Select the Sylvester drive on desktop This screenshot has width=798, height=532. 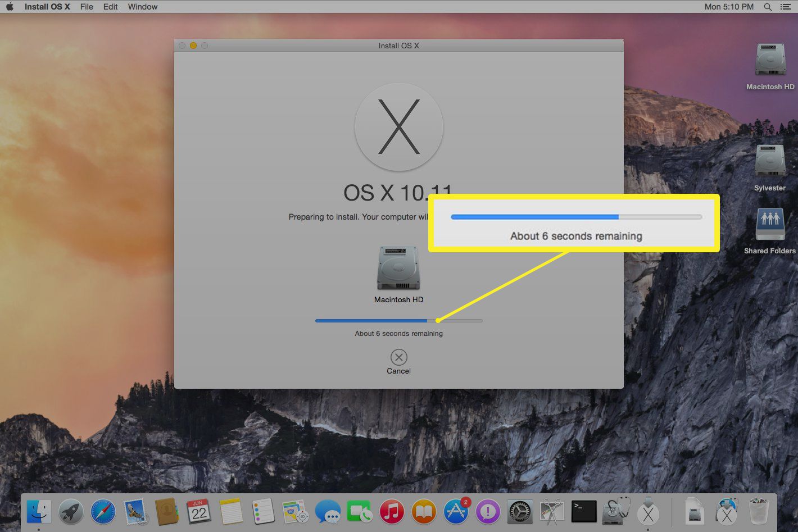coord(770,162)
